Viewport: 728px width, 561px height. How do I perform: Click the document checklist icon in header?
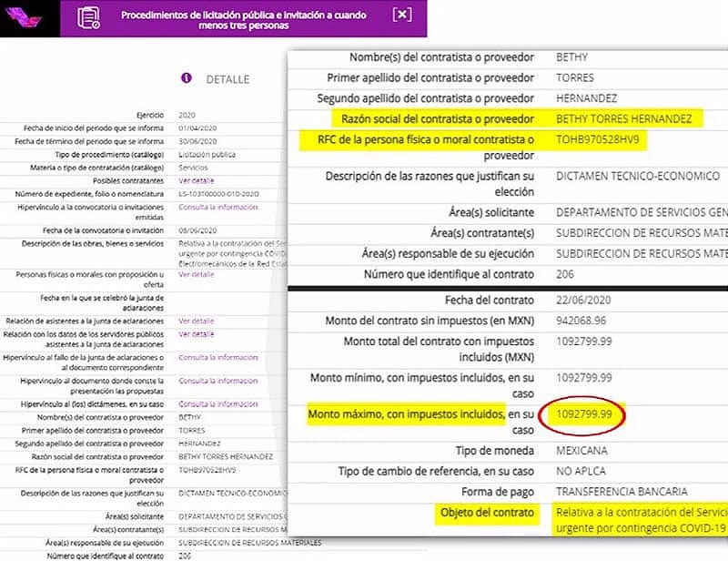coord(88,17)
